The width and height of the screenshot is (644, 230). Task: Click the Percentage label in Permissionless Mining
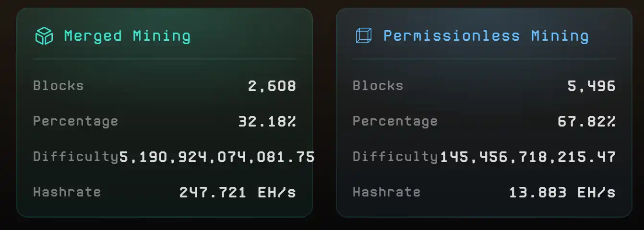395,121
